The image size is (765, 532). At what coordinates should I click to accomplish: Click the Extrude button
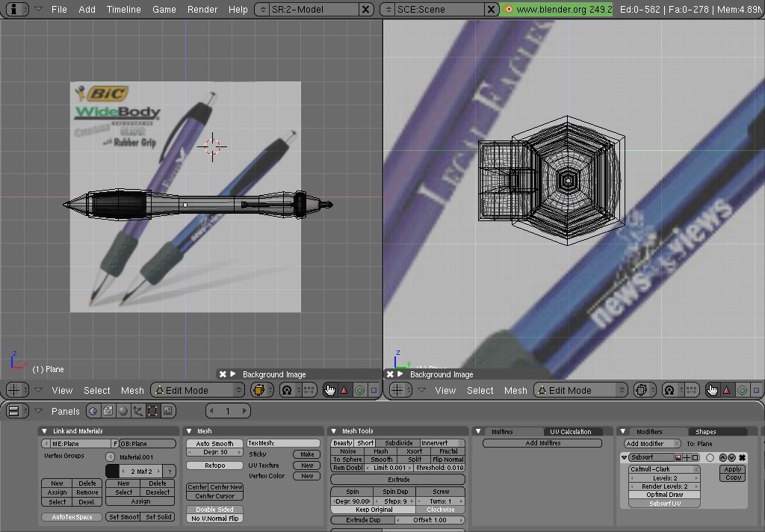[x=398, y=480]
